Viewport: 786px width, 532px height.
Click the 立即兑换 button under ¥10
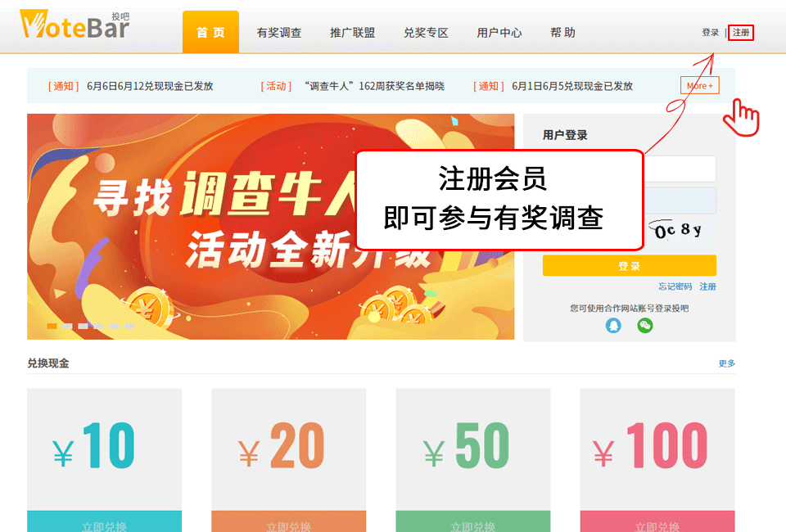click(104, 524)
